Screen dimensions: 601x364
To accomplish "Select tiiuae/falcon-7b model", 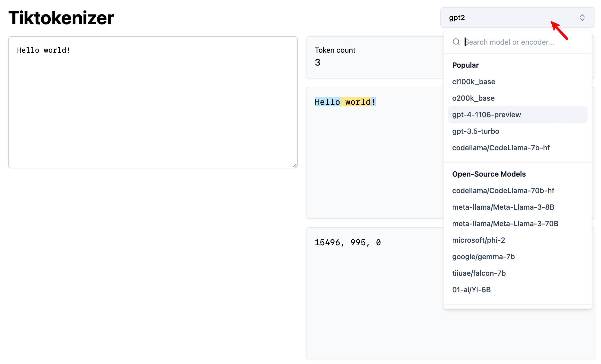I will pyautogui.click(x=479, y=273).
